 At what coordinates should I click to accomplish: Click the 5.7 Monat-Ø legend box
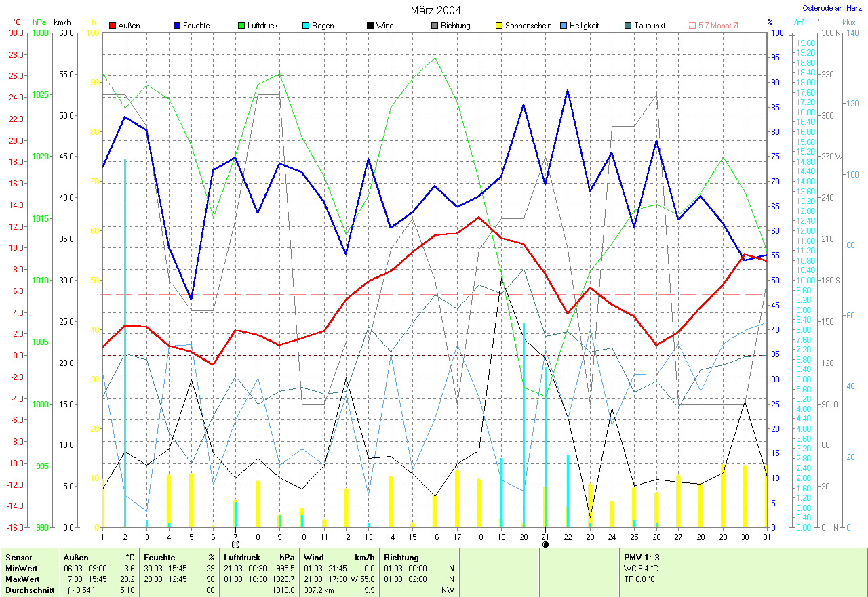pyautogui.click(x=692, y=26)
